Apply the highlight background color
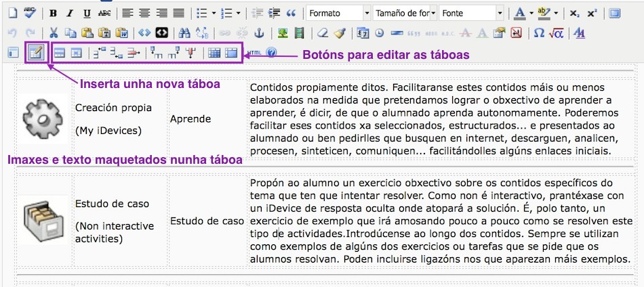 click(x=544, y=13)
